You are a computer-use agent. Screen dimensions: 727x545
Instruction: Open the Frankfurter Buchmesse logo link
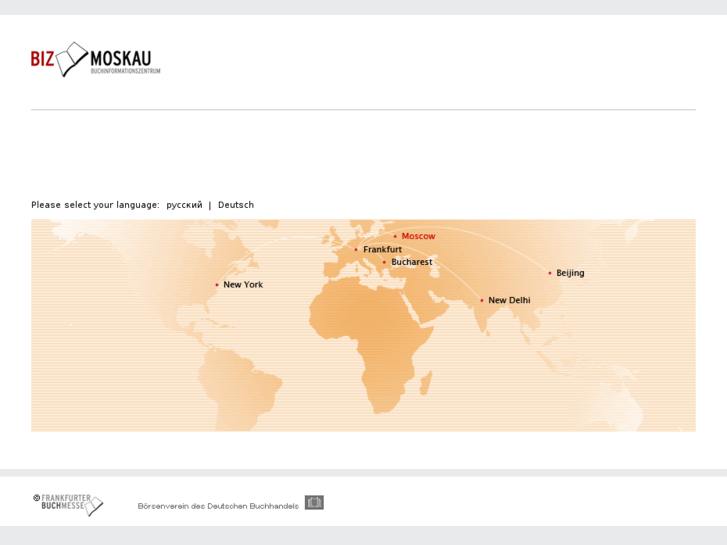pos(68,505)
